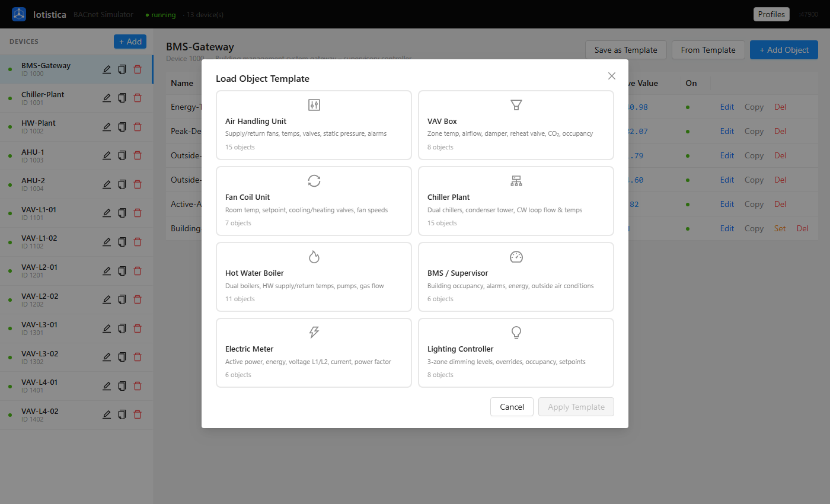Select the Air Handling Unit template card
This screenshot has width=830, height=504.
tap(314, 125)
